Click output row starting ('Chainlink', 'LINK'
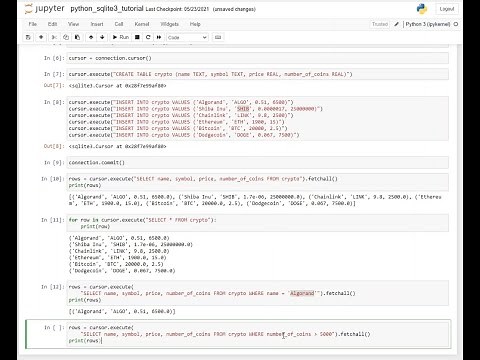This screenshot has height=360, width=480. [x=119, y=251]
